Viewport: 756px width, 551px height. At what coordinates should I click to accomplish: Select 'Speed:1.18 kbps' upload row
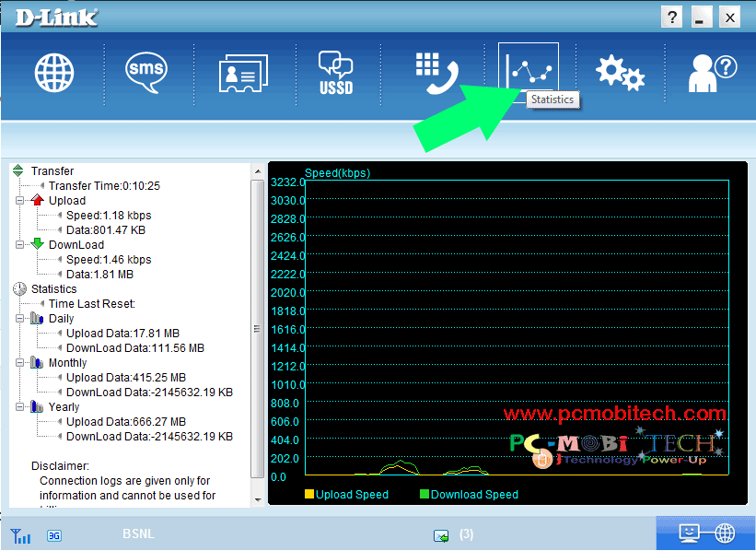(x=109, y=216)
